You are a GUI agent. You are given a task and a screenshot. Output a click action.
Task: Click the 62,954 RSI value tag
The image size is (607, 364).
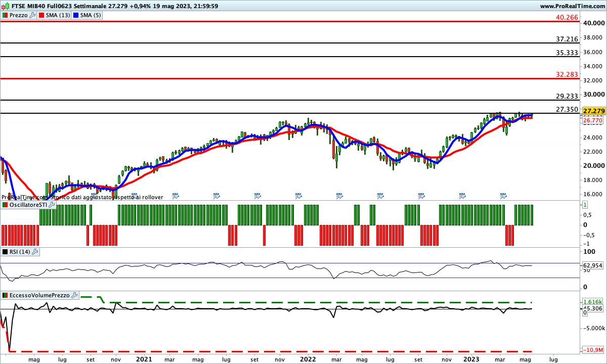pos(592,265)
